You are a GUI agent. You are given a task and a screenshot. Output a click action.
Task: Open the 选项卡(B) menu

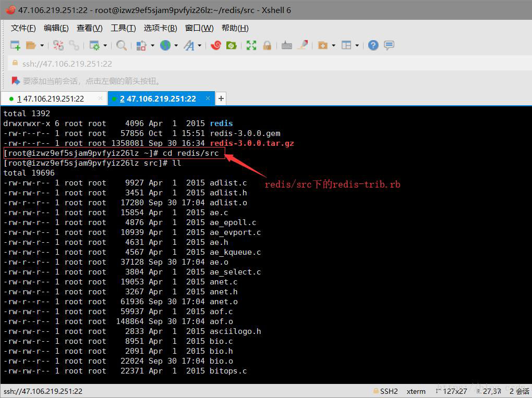pyautogui.click(x=160, y=28)
